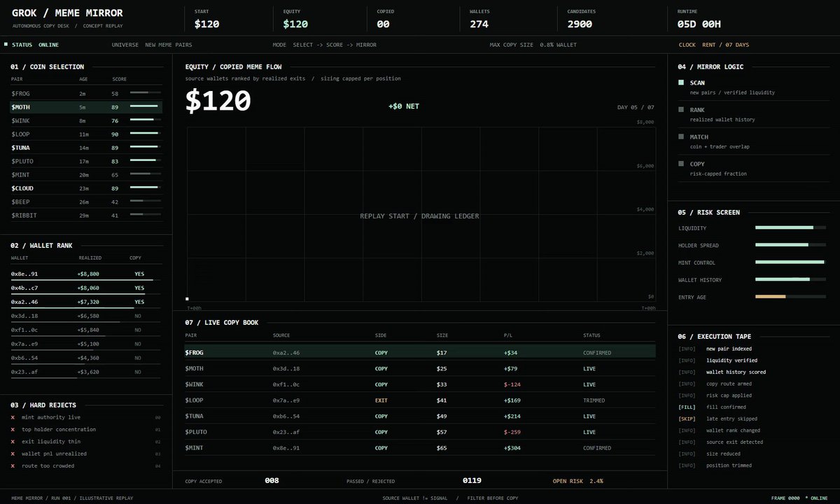Select the $MOTH row in Coin Selection
840x504 pixels.
click(x=86, y=107)
